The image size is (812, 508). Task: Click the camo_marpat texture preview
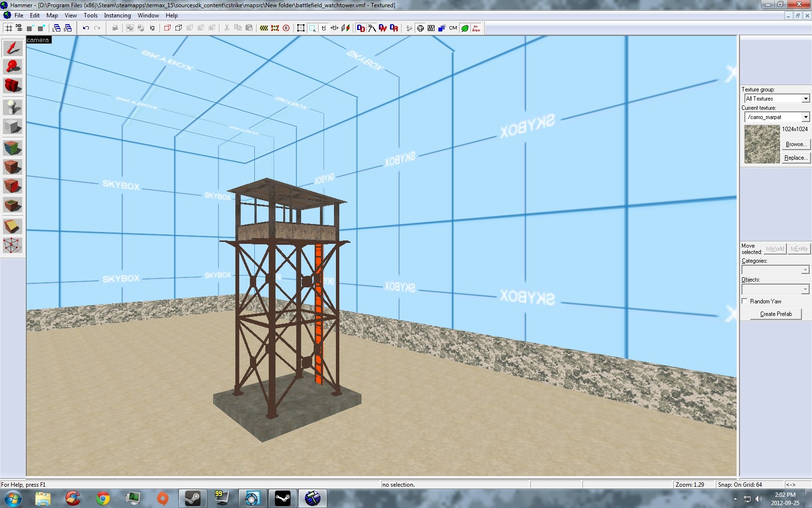pyautogui.click(x=762, y=144)
